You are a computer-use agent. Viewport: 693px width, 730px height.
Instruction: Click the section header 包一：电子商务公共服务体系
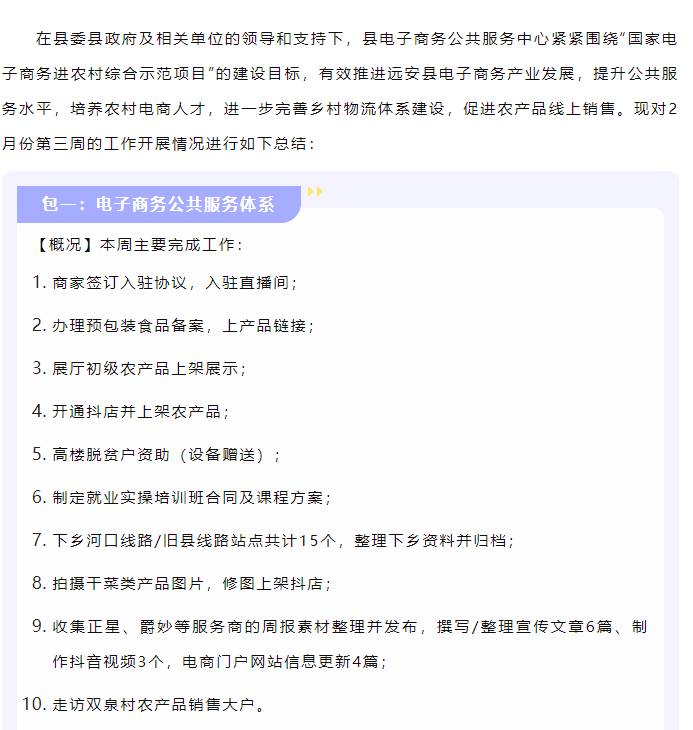[x=158, y=204]
